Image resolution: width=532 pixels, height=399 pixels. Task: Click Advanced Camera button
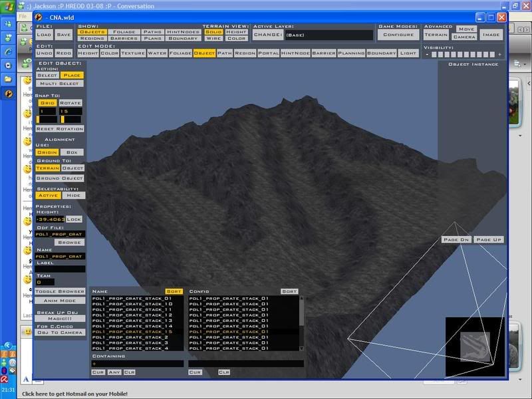[464, 37]
